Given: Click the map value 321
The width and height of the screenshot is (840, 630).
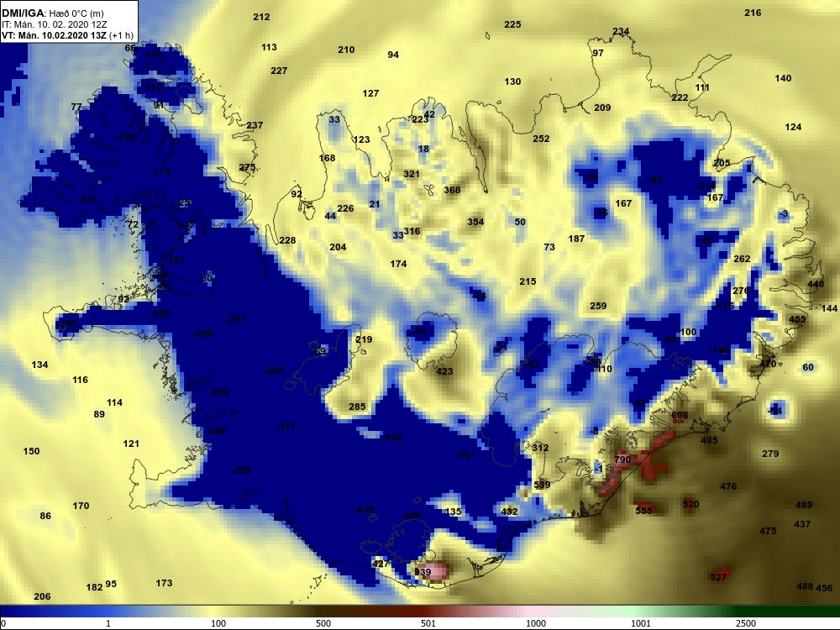Looking at the screenshot, I should point(412,174).
